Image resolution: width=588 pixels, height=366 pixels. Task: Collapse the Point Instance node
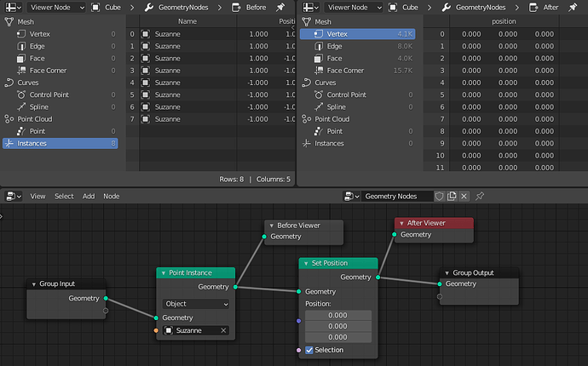(x=163, y=273)
